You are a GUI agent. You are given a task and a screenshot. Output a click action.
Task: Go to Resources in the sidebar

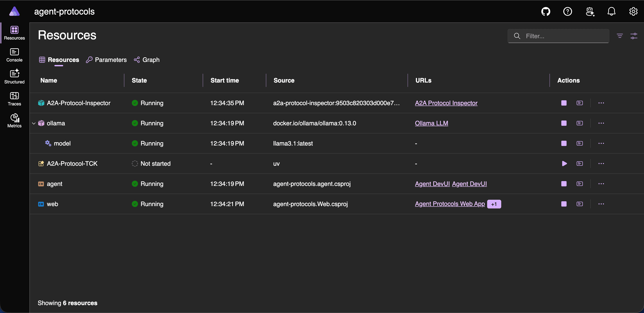(14, 33)
